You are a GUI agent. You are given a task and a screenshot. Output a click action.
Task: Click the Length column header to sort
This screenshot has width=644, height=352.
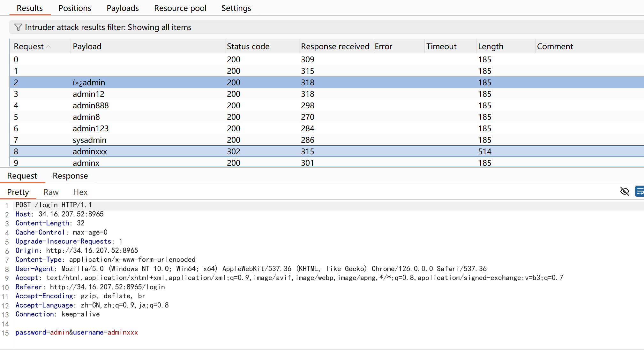click(500, 45)
